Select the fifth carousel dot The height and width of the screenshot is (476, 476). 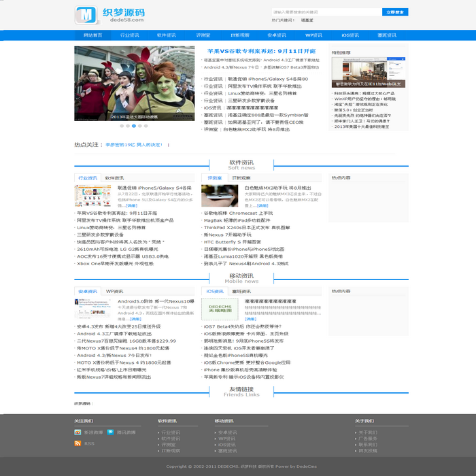(146, 126)
